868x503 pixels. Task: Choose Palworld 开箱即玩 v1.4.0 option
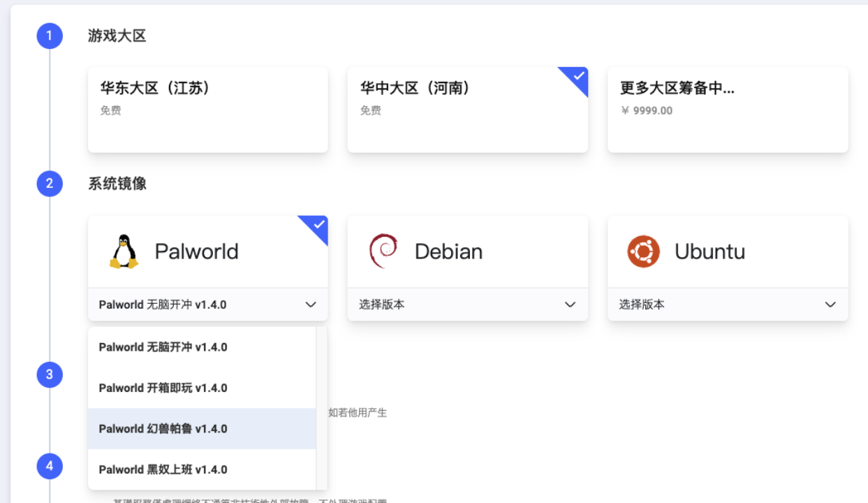click(x=202, y=388)
